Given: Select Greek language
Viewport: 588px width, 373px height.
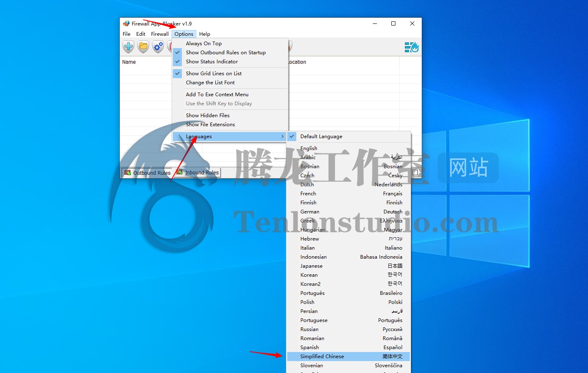Looking at the screenshot, I should (349, 221).
